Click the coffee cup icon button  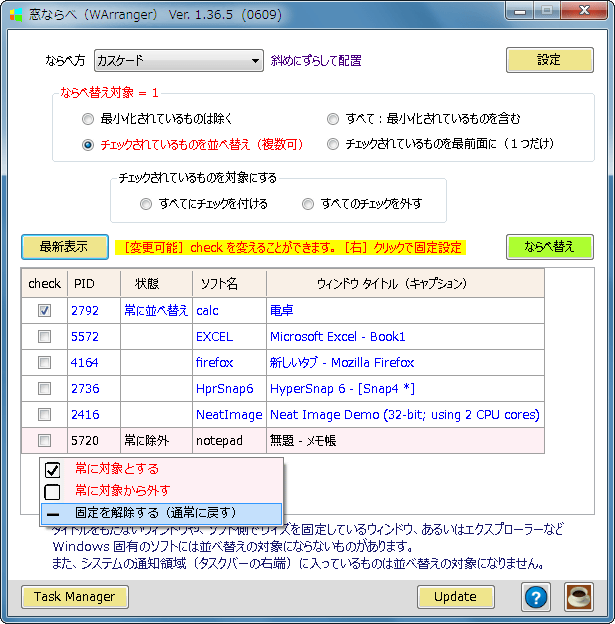(579, 597)
